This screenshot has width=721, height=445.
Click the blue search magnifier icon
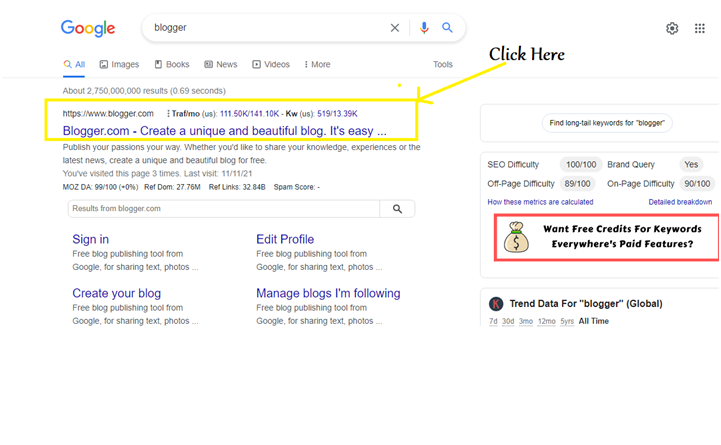pos(447,28)
